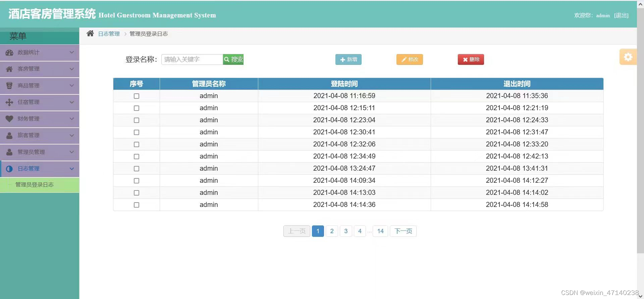This screenshot has height=299, width=644.
Task: Open the 数据统计 sidebar menu
Action: click(x=40, y=53)
